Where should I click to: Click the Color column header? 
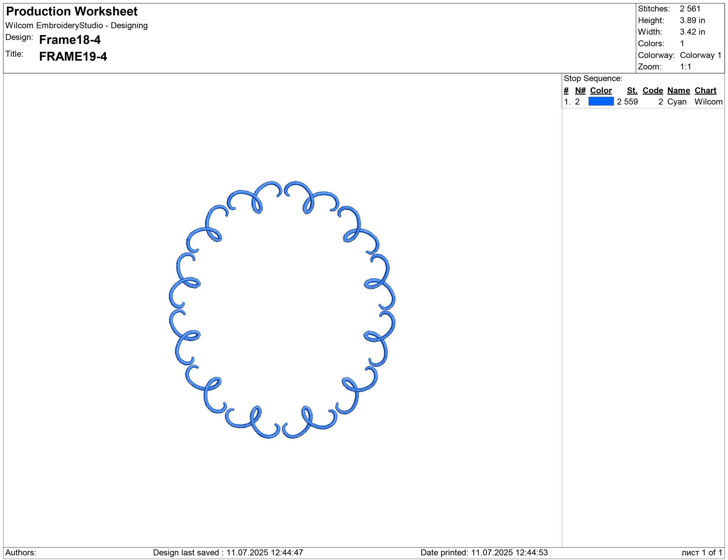click(x=601, y=91)
